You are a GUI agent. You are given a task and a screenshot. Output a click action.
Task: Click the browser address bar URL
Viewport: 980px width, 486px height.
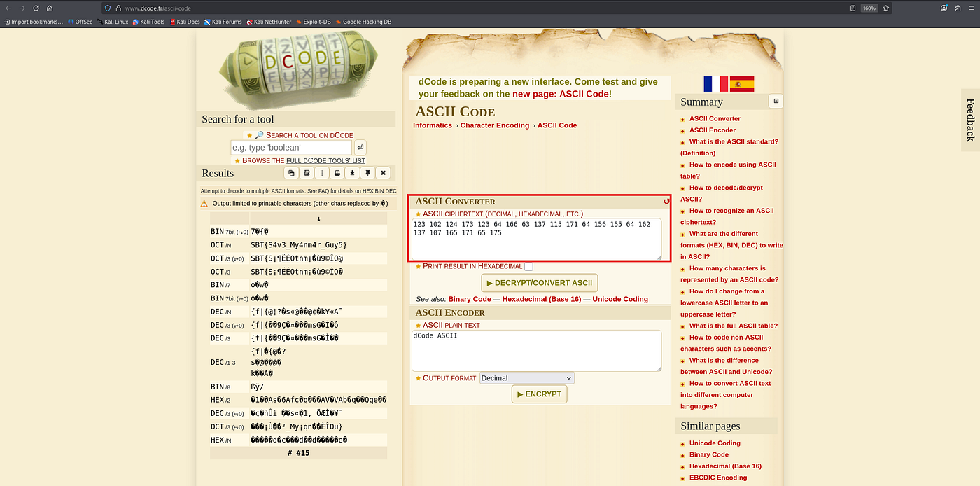(157, 8)
